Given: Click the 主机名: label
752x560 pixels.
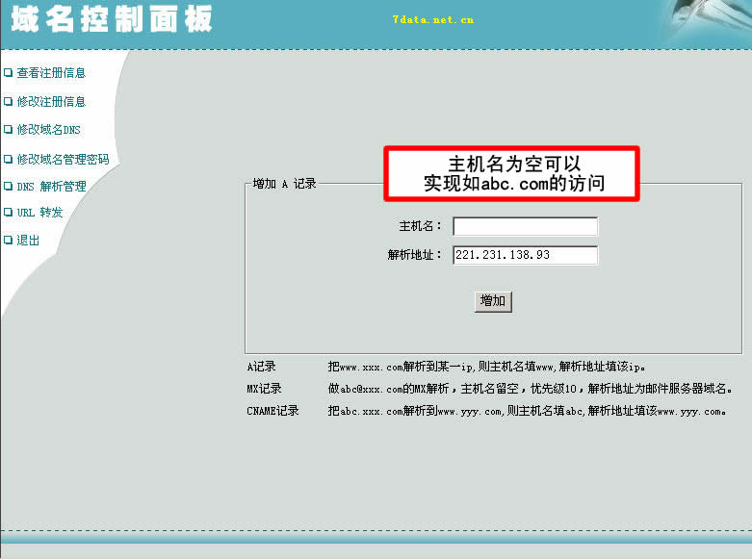Looking at the screenshot, I should [420, 226].
